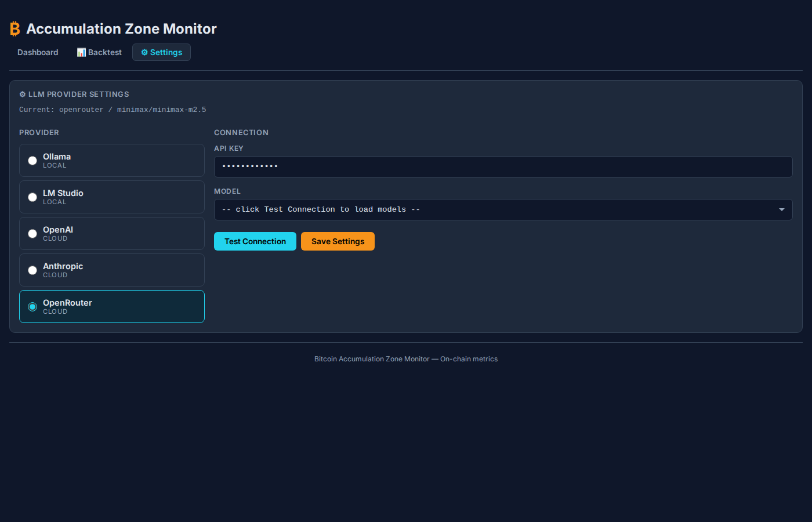Click the Accumulation Zone Monitor title
812x522 pixels.
(121, 29)
